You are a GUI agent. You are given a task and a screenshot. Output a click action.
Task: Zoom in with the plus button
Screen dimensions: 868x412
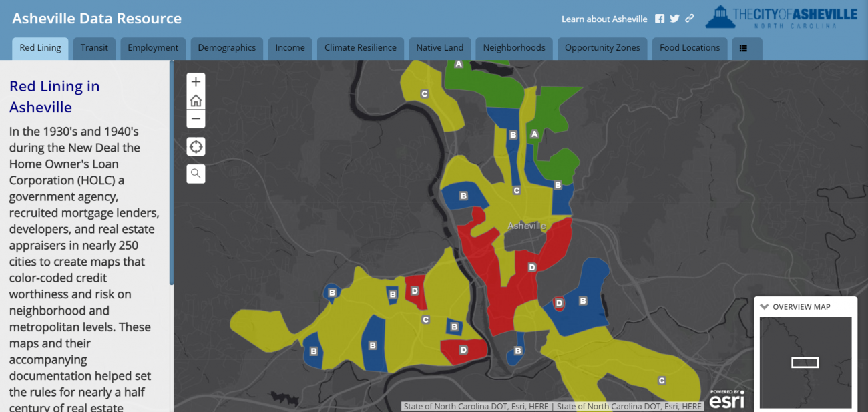point(196,82)
